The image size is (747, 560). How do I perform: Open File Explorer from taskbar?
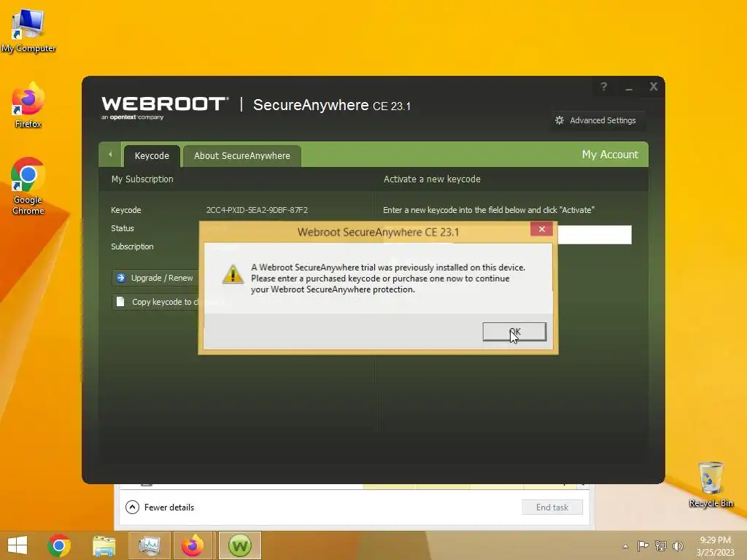[x=104, y=545]
